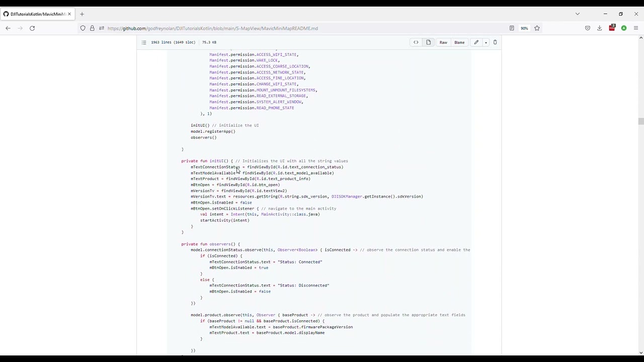This screenshot has height=362, width=644.
Task: Click 'Manifest.permission.SYSTEM_ALERT_WINDOW' line
Action: (256, 102)
